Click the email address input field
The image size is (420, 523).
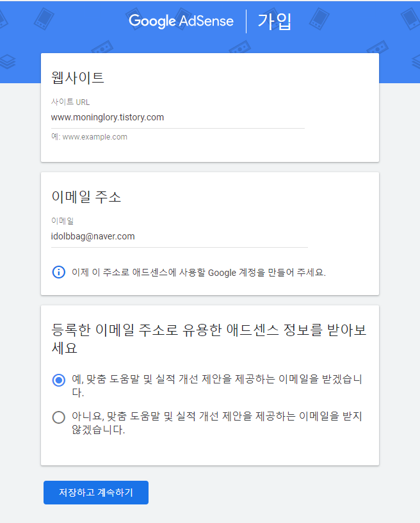(179, 237)
